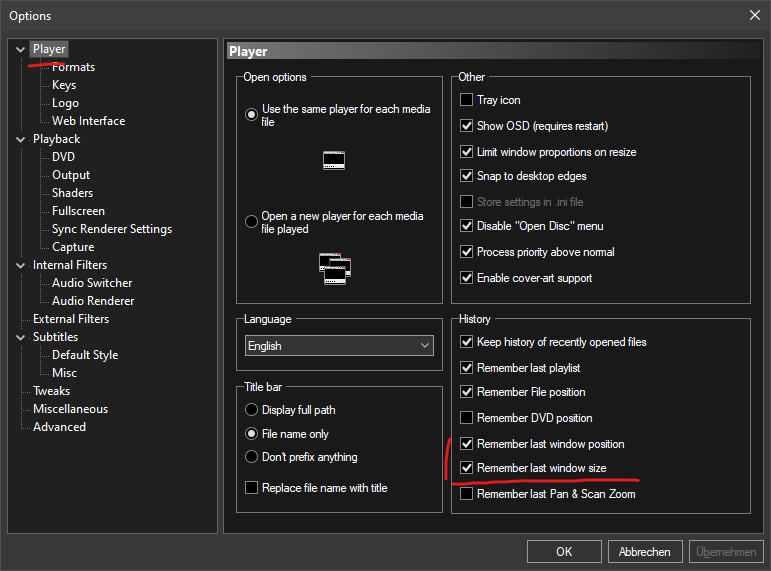Enable Remember last Pan & Scan Zoom
The image size is (771, 571).
(x=466, y=493)
